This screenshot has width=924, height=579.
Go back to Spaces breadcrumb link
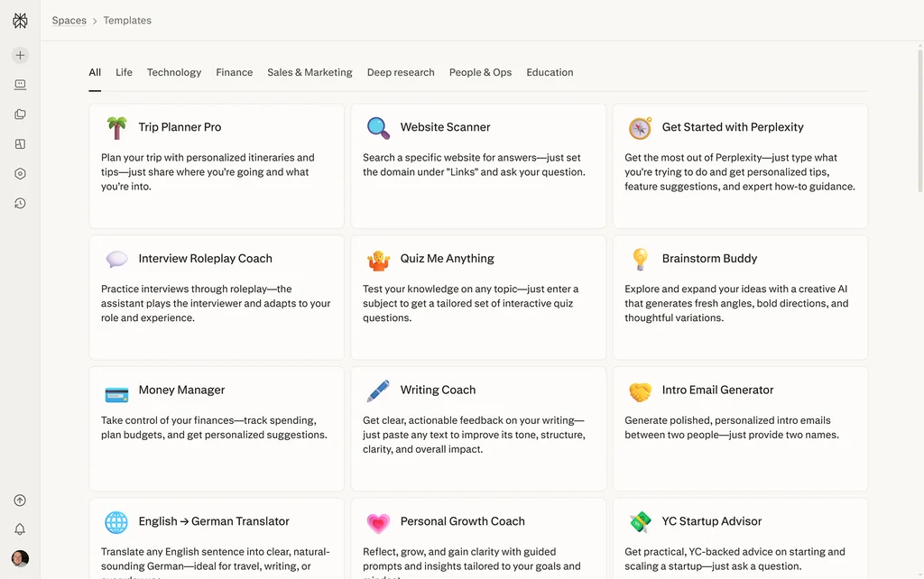(x=69, y=21)
